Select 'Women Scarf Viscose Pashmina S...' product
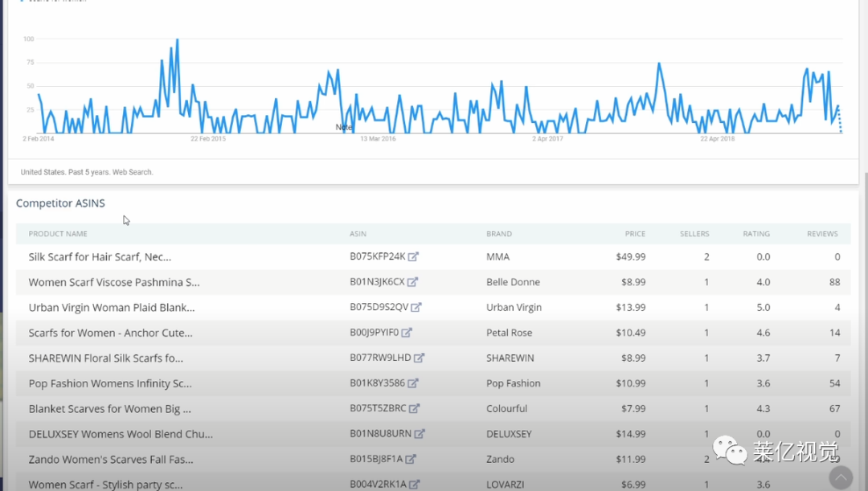The height and width of the screenshot is (491, 868). (x=115, y=282)
